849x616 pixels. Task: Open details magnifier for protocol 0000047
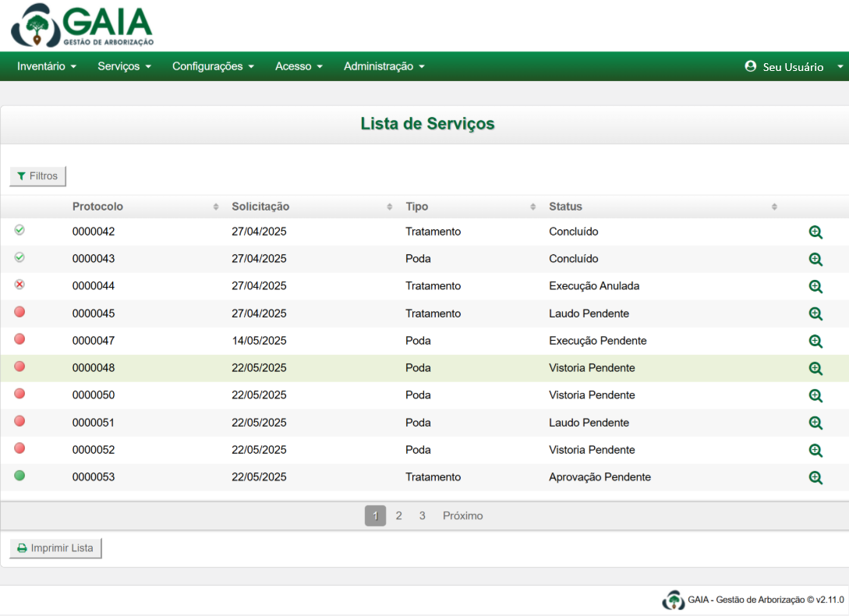pos(815,342)
